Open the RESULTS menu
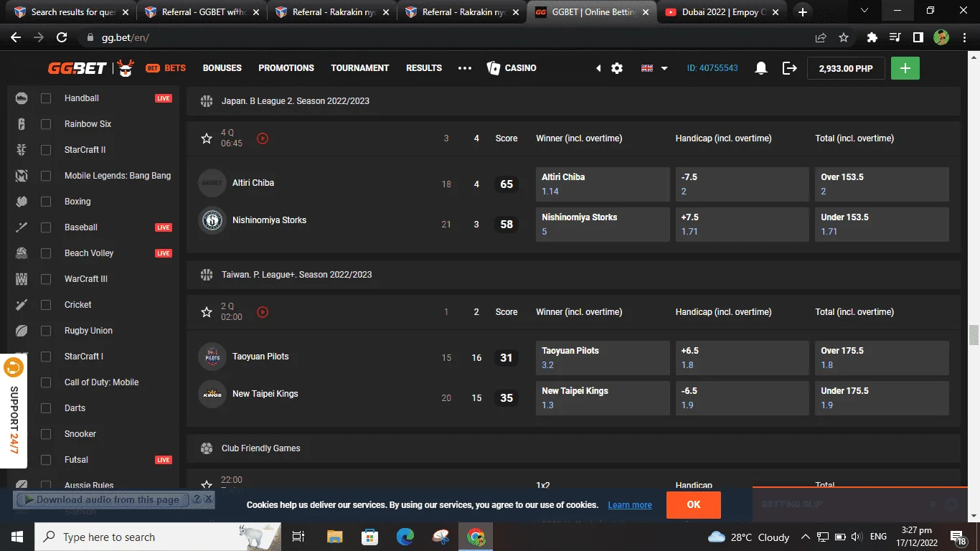 [424, 68]
